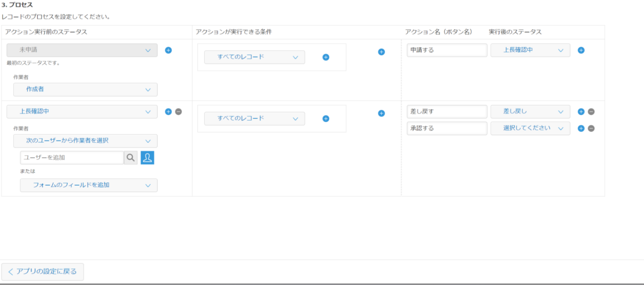Click the plus icon in the 申請する action row

581,50
